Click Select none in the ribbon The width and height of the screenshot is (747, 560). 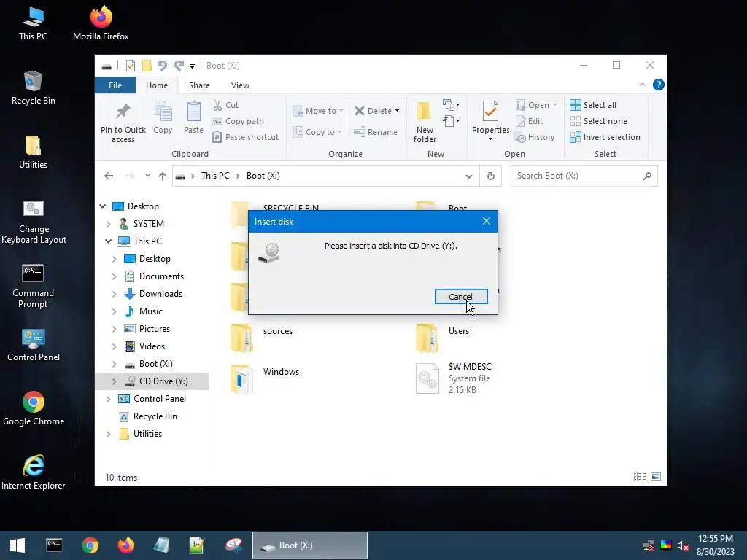598,121
